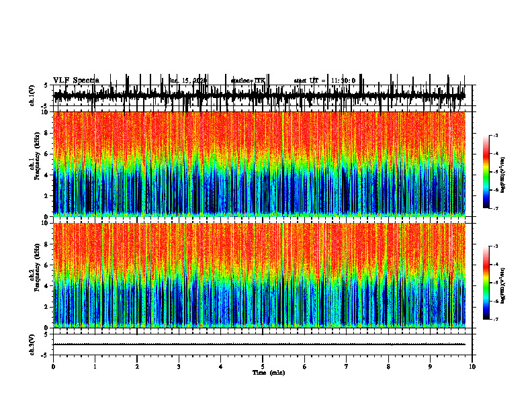
Task: Click the "6" tick on time axis
Action: pos(305,367)
